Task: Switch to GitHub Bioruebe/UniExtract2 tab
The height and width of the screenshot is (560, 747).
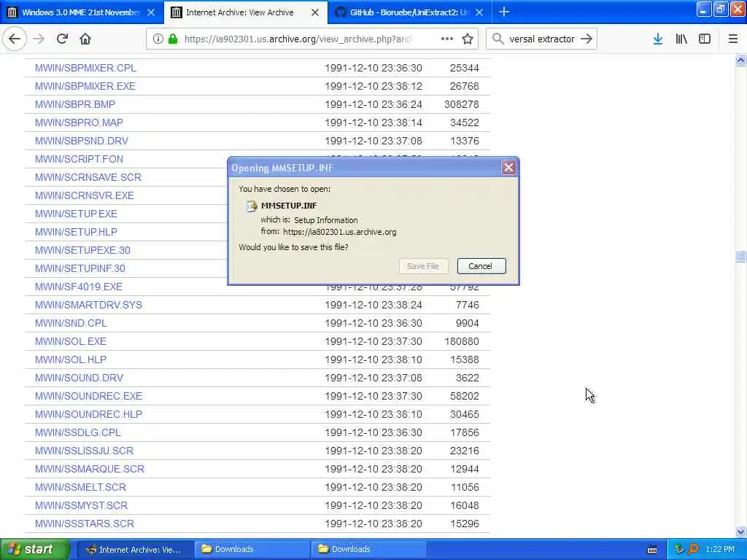Action: pyautogui.click(x=409, y=12)
